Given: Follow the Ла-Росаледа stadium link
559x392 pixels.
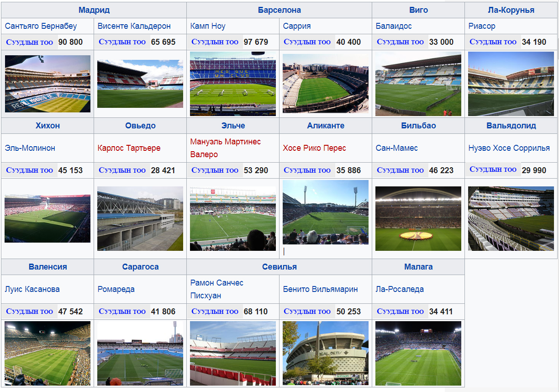Looking at the screenshot, I should (400, 289).
